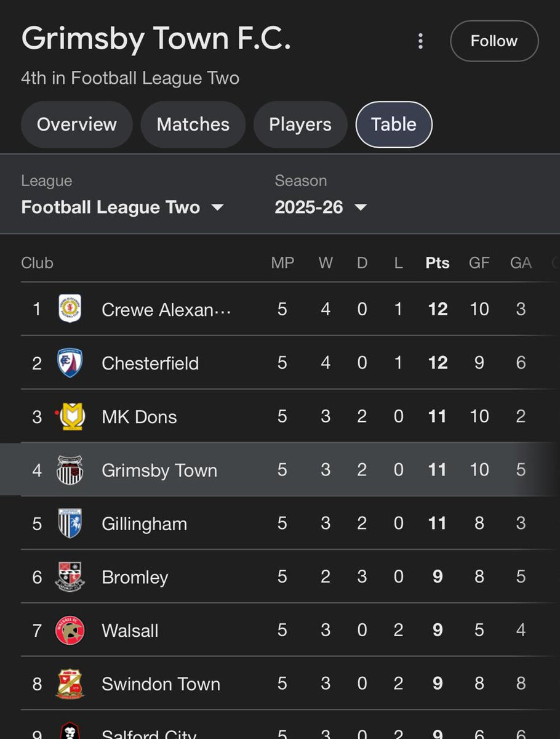This screenshot has width=560, height=739.
Task: Select the Swindon Town team name
Action: pos(161,684)
